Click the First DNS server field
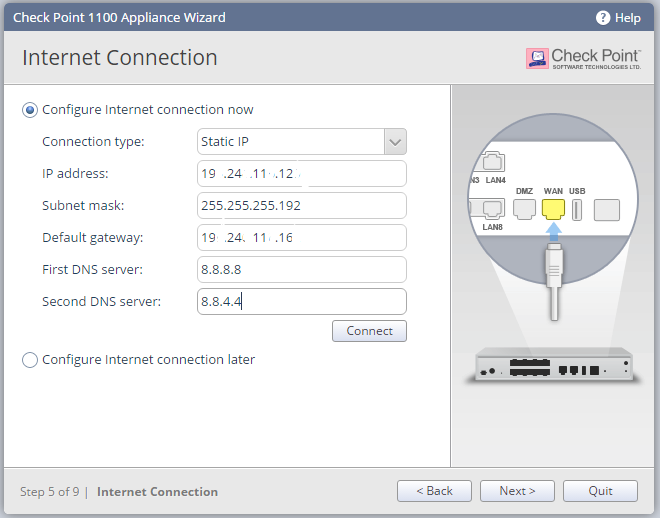Viewport: 660px width, 518px height. (x=302, y=269)
